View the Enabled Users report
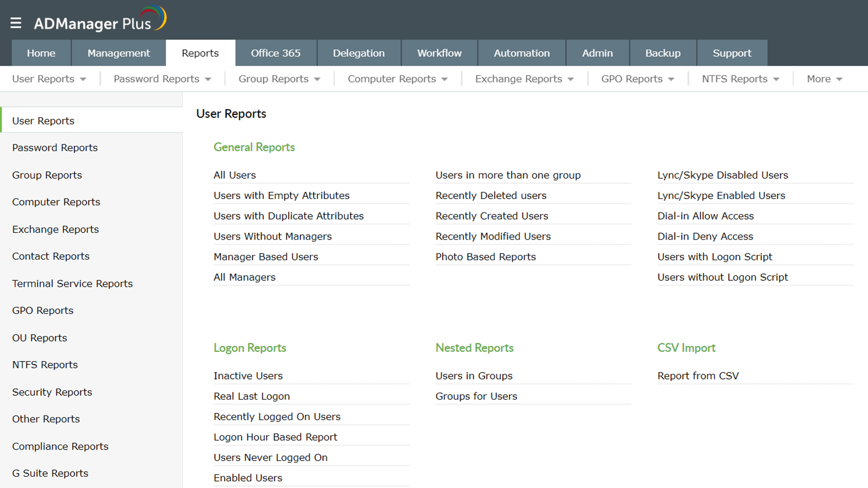 click(248, 478)
